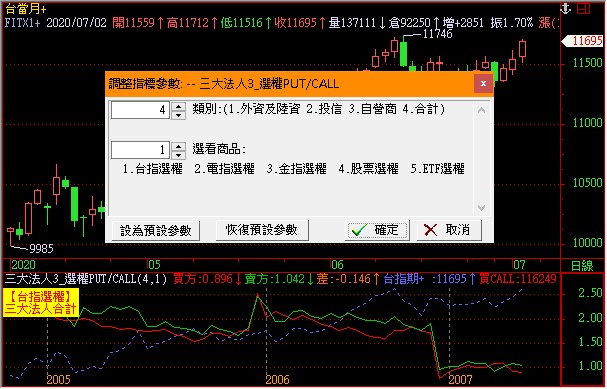Decrease the 類別 value with down arrow
The height and width of the screenshot is (389, 607).
178,115
